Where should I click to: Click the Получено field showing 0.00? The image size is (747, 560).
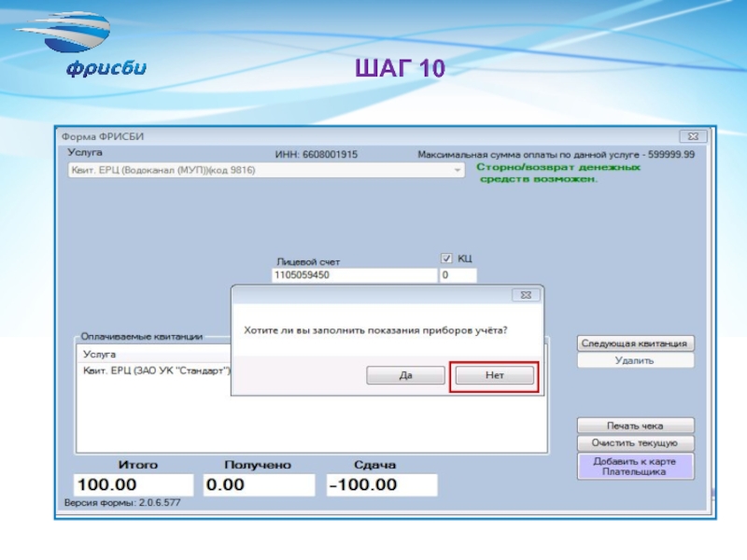(x=259, y=484)
